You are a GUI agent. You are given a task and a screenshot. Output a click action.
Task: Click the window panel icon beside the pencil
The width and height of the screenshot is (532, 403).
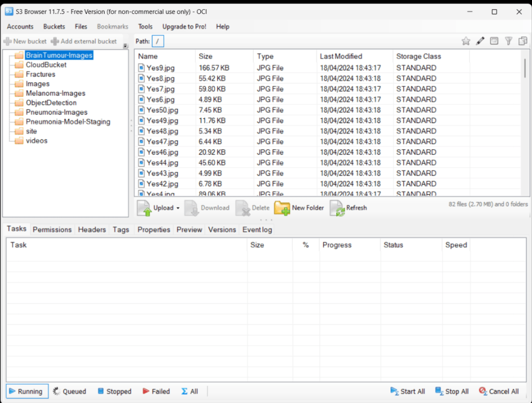pyautogui.click(x=494, y=41)
